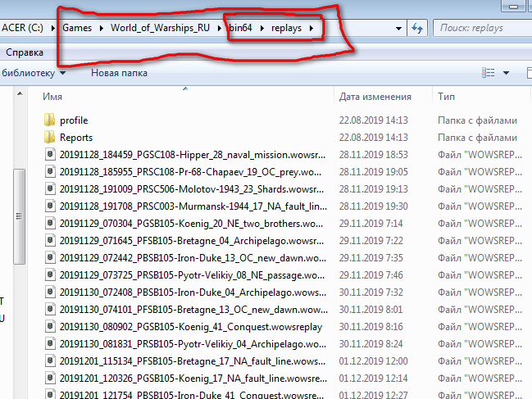Click replays segment in breadcrumb
The image size is (532, 399).
click(x=286, y=28)
